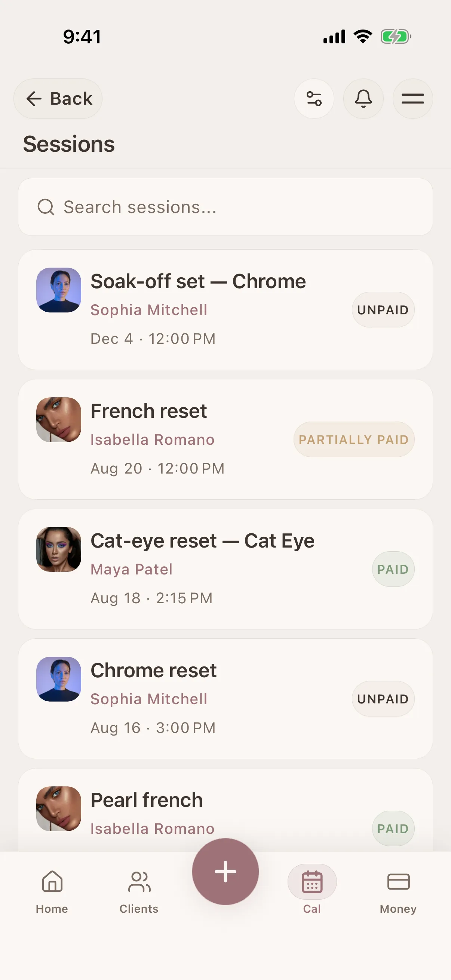This screenshot has width=451, height=980.
Task: Tap PAID badge on Cat-eye reset
Action: pyautogui.click(x=393, y=569)
